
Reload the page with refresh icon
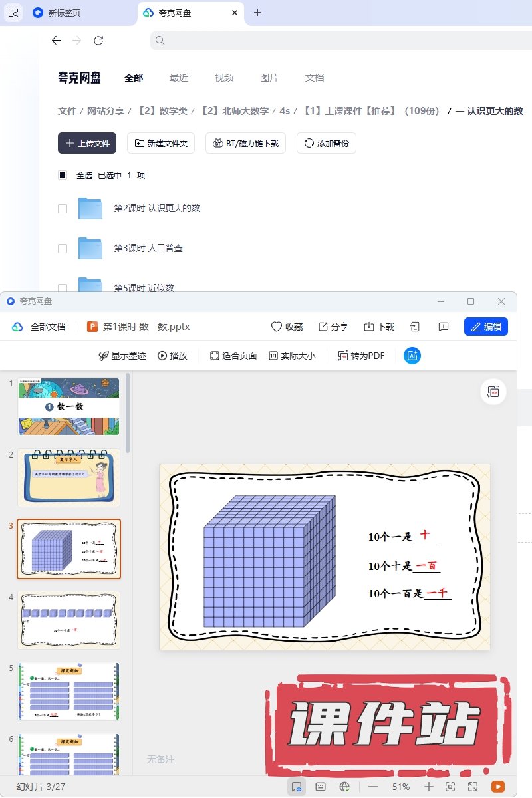point(98,41)
